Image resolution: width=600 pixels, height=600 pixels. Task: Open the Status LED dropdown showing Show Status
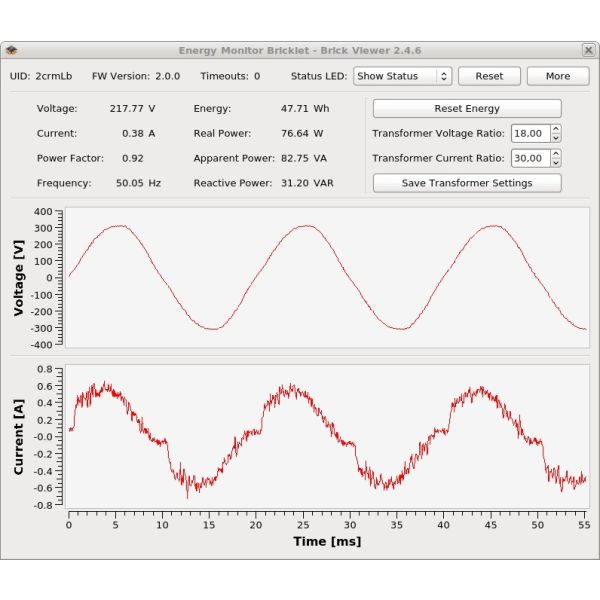(x=403, y=76)
